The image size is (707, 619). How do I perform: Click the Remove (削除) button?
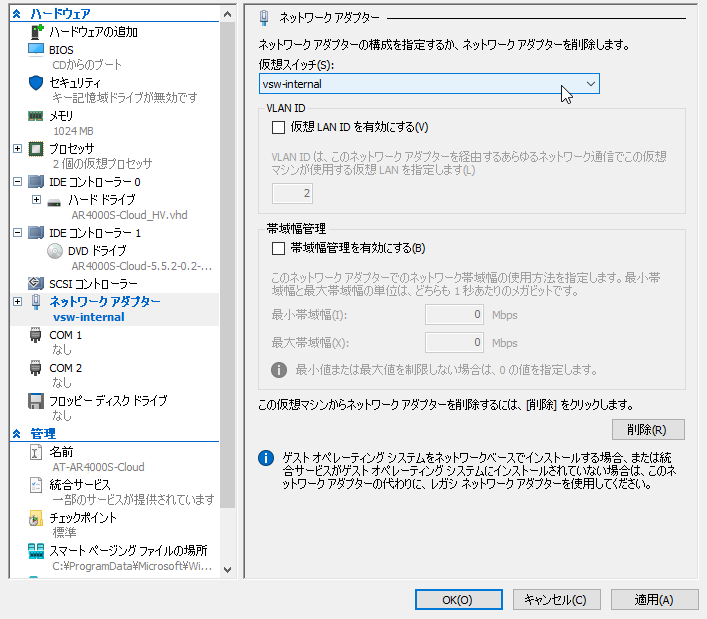pyautogui.click(x=648, y=429)
